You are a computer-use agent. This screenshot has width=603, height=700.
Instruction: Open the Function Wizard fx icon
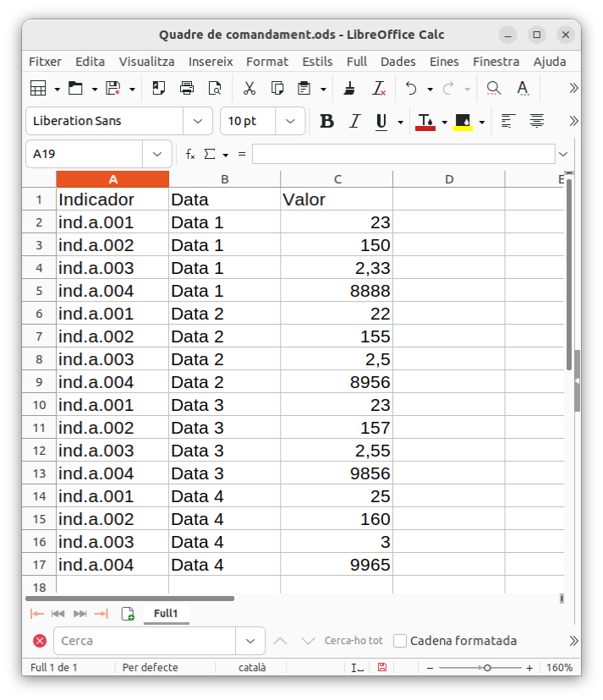(190, 154)
